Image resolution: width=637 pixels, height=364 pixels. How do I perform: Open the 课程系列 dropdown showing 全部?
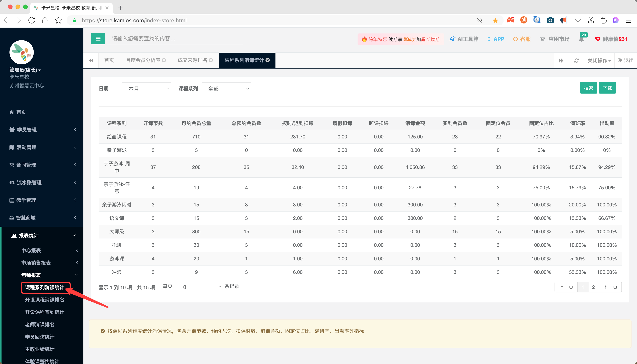click(x=226, y=89)
